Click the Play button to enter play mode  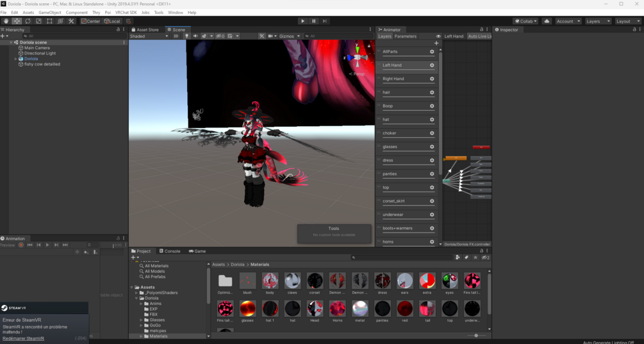click(x=302, y=21)
